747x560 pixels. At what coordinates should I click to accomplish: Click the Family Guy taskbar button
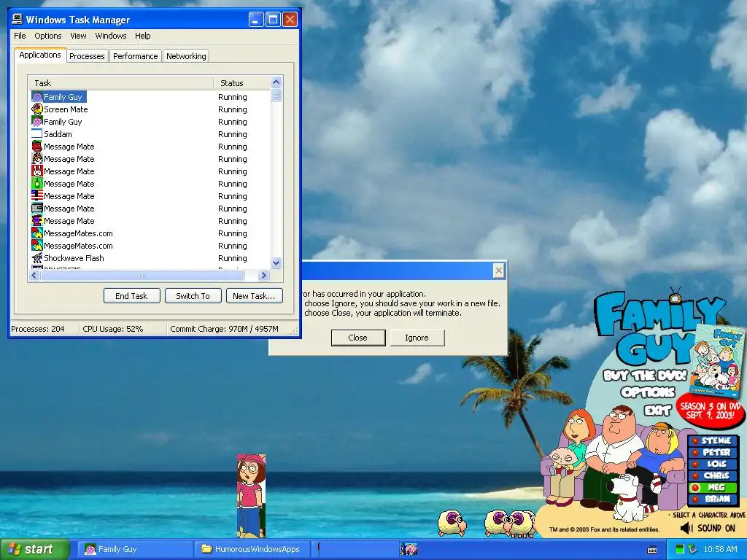pos(134,549)
